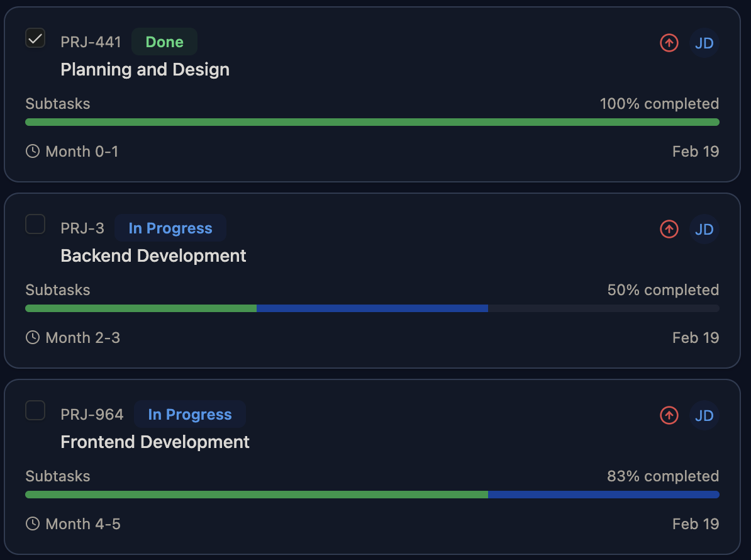
Task: Click clock icon beside Month 4-5
Action: tap(33, 524)
